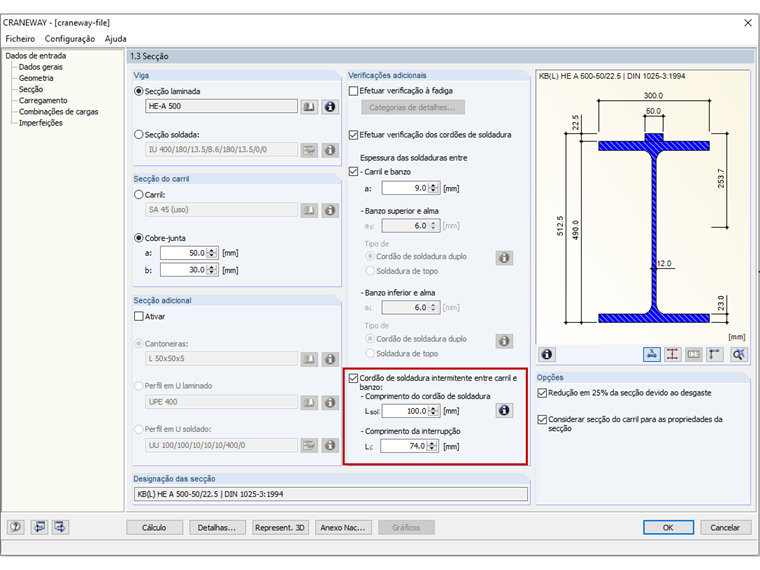Click HE-A 500 section input field
Viewport: 760px width, 570px height.
tap(221, 106)
